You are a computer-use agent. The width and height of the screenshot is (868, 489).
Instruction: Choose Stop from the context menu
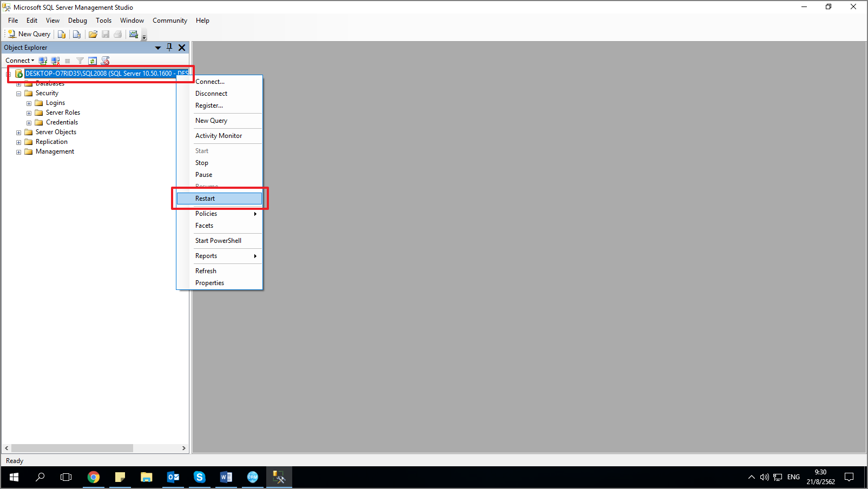coord(220,163)
